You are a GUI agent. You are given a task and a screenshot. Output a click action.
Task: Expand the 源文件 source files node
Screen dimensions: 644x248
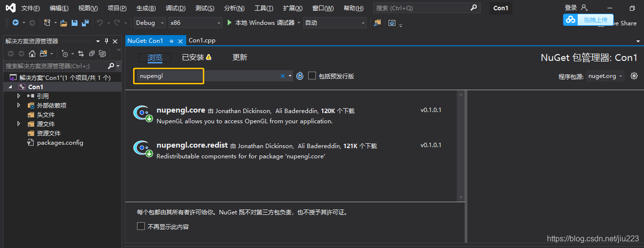(x=19, y=124)
